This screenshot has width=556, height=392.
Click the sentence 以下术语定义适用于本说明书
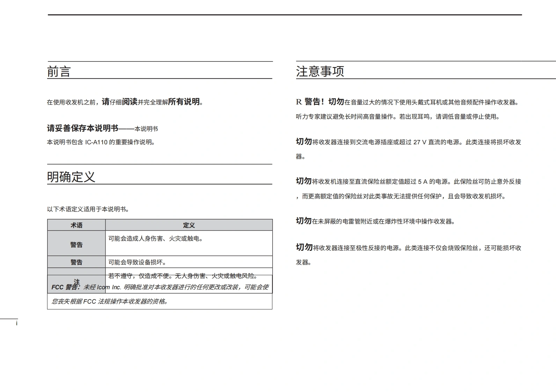88,209
